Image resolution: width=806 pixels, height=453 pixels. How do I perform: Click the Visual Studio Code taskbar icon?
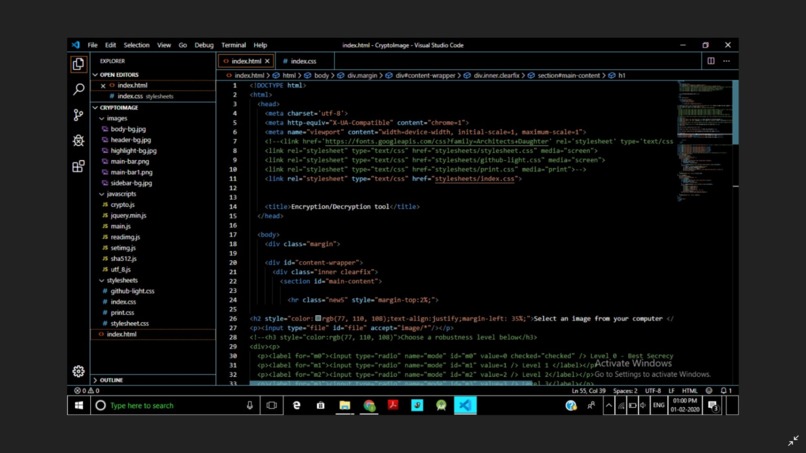465,405
